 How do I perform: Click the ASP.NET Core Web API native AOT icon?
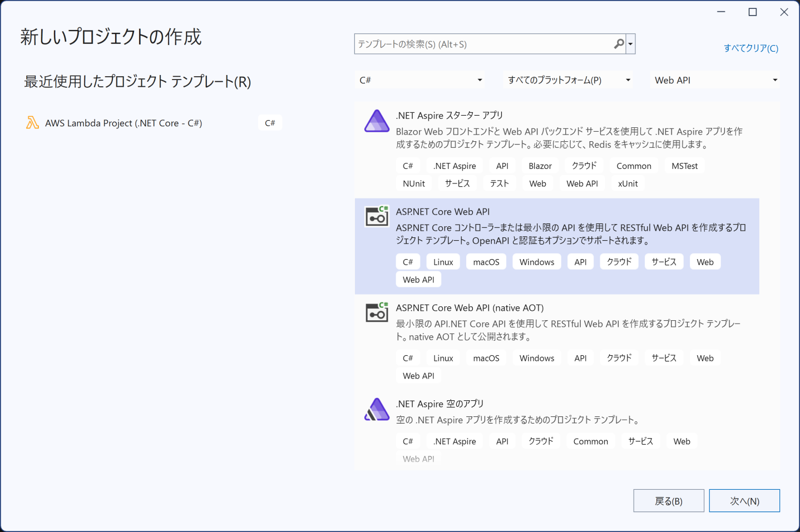(x=377, y=312)
